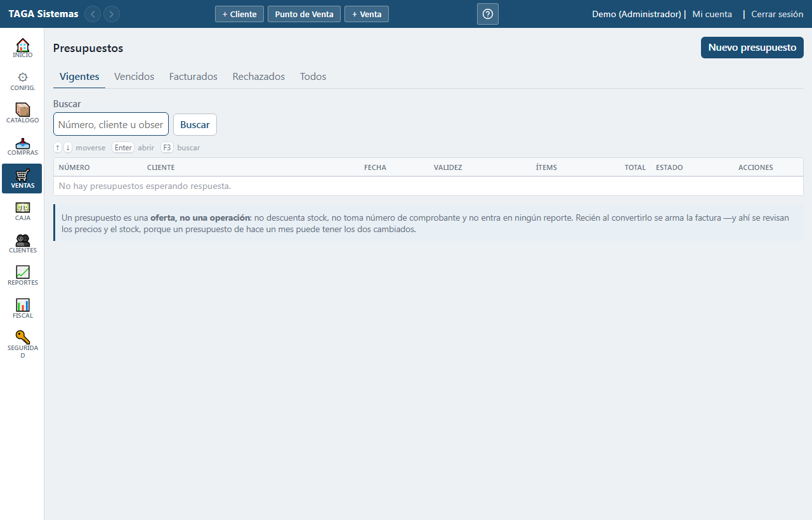Click the NÚMERO column header
812x520 pixels.
coord(74,167)
